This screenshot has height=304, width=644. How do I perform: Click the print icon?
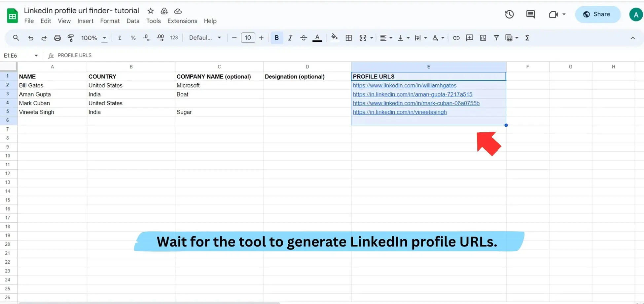pyautogui.click(x=57, y=38)
